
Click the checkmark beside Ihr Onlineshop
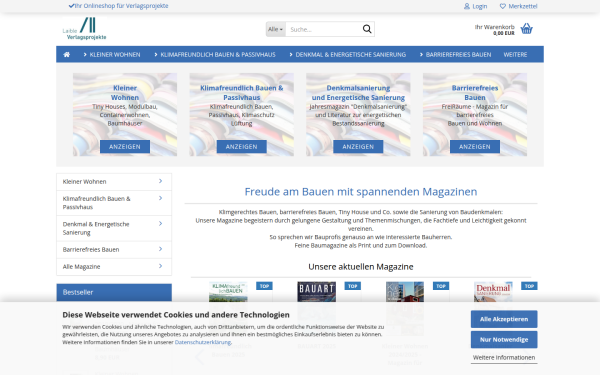[71, 6]
